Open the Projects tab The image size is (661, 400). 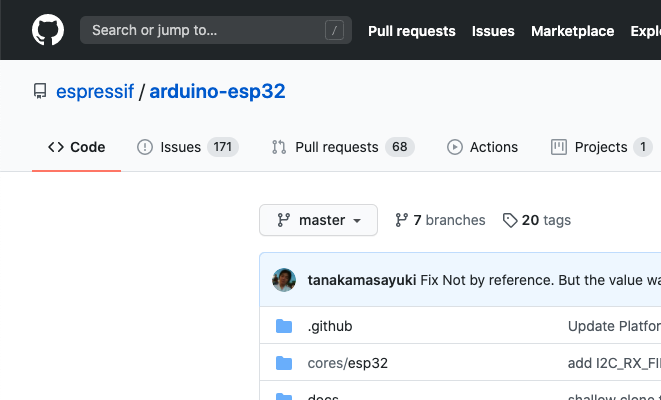[x=602, y=147]
